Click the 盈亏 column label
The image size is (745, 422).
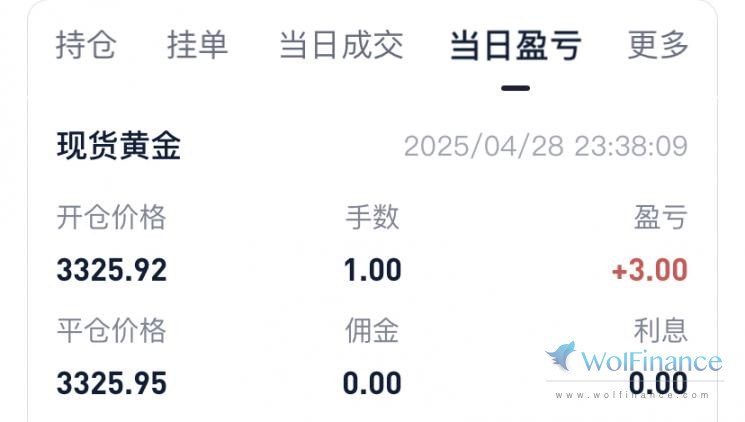(661, 218)
